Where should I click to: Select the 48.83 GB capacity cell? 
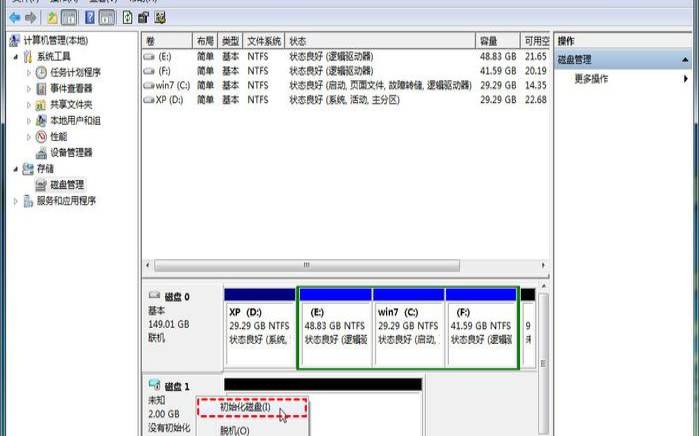point(498,57)
